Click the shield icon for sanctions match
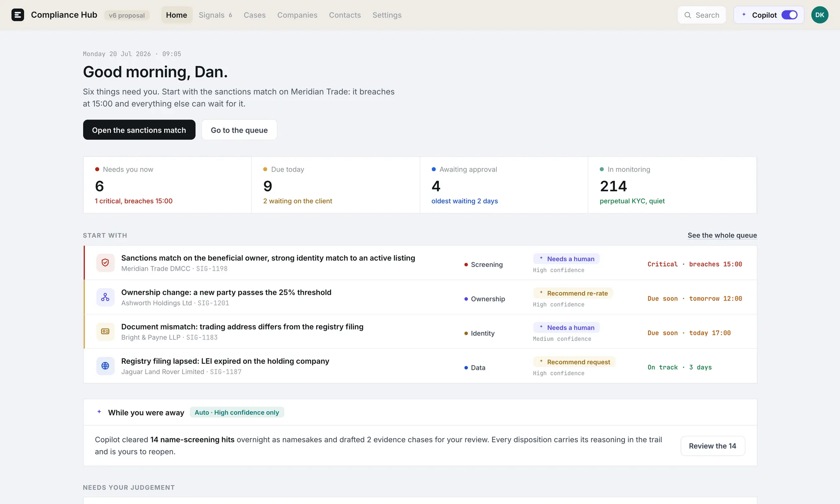840x504 pixels. pos(105,263)
